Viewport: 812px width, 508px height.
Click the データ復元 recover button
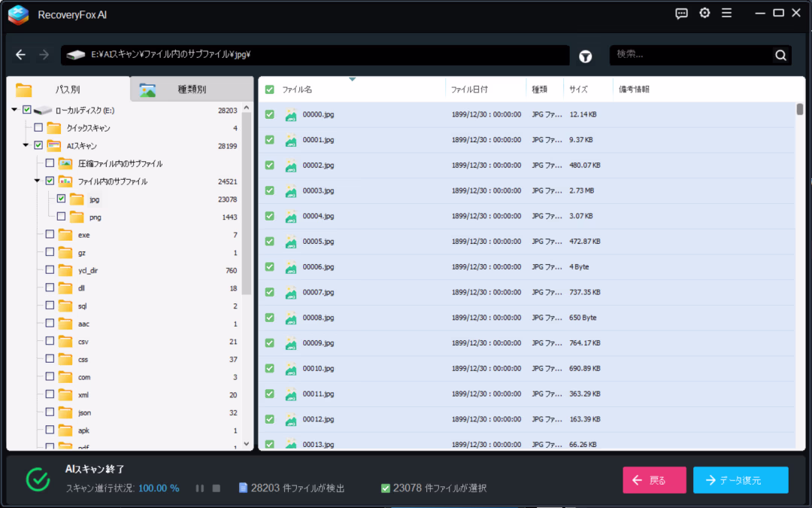[741, 480]
